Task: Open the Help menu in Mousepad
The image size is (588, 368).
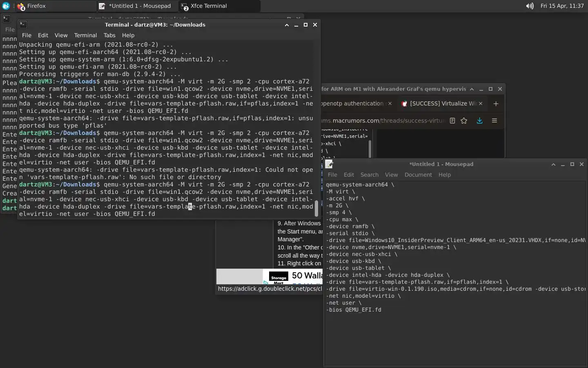Action: tap(445, 175)
